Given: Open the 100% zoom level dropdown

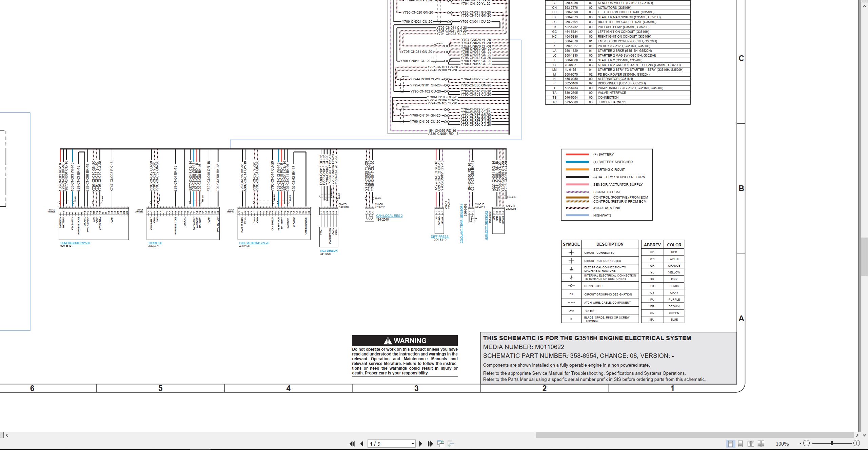Looking at the screenshot, I should pyautogui.click(x=800, y=443).
